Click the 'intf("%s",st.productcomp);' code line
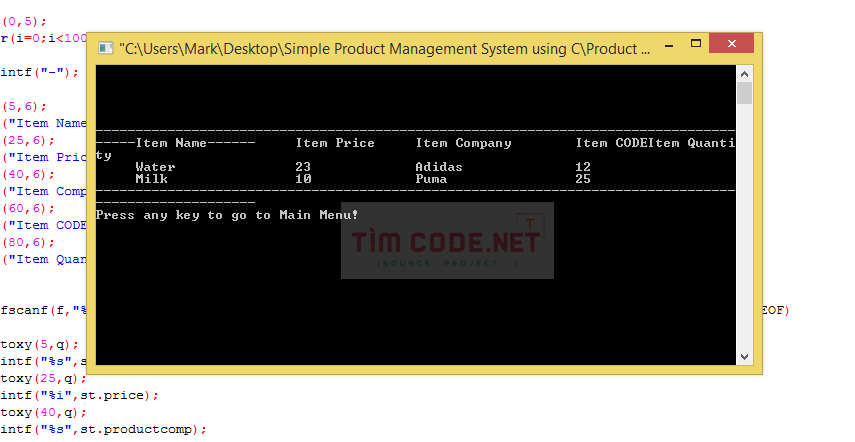 click(x=104, y=429)
